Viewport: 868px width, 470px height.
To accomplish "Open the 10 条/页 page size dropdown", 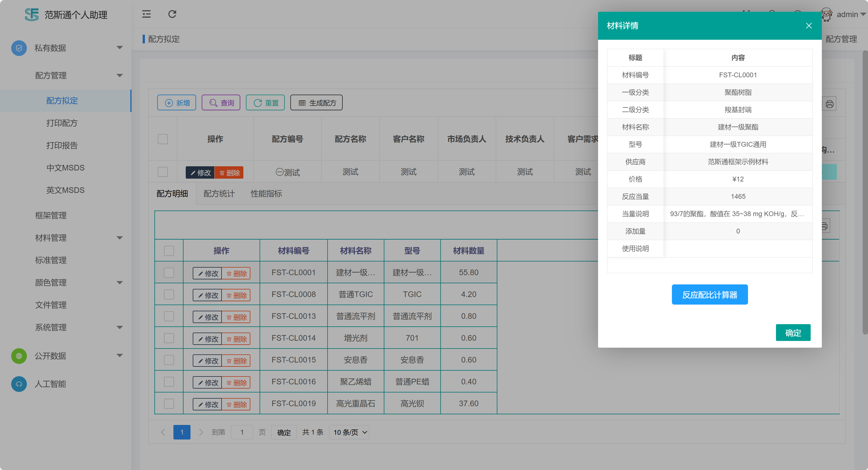I will click(349, 432).
